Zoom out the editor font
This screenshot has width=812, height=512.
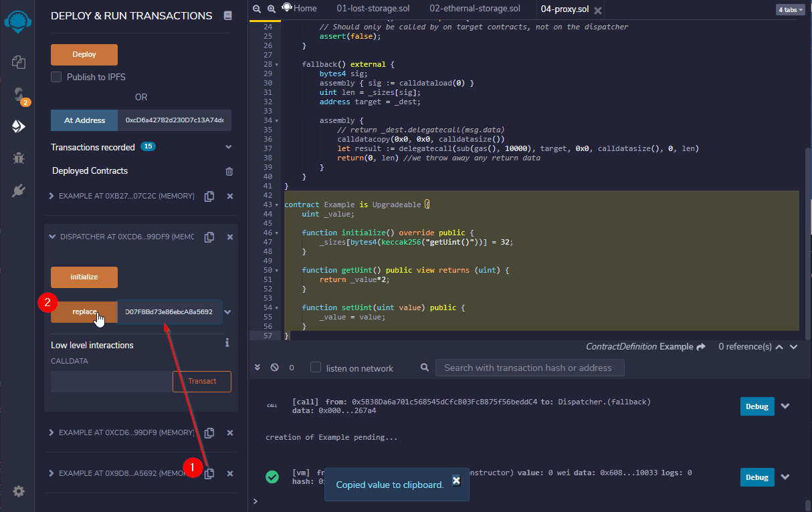click(x=258, y=9)
